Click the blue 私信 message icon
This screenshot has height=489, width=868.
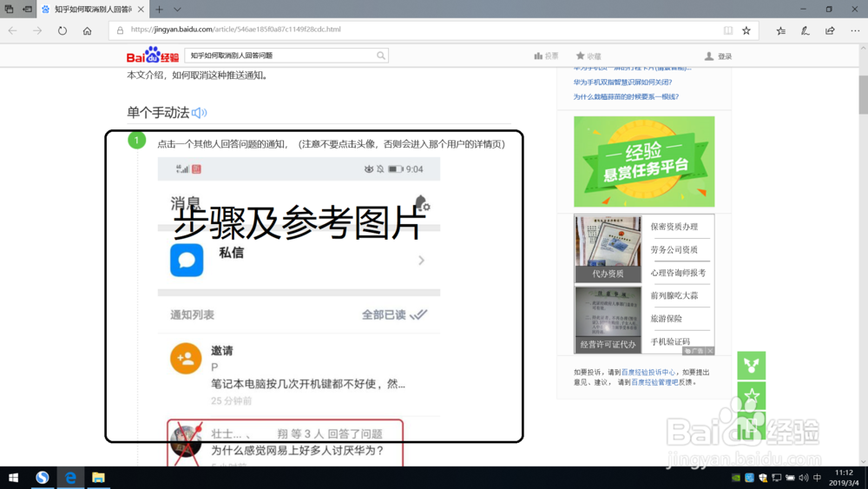(187, 260)
